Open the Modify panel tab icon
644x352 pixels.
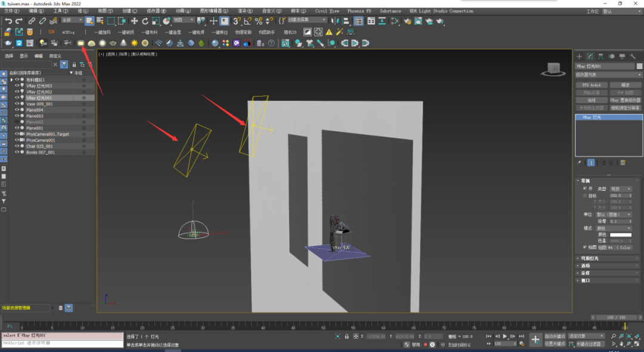click(x=589, y=56)
